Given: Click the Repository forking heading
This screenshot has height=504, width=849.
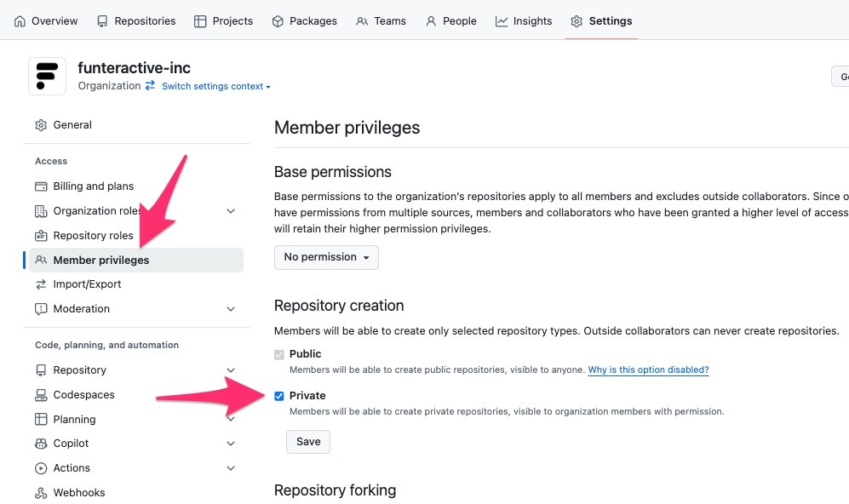Looking at the screenshot, I should click(336, 490).
